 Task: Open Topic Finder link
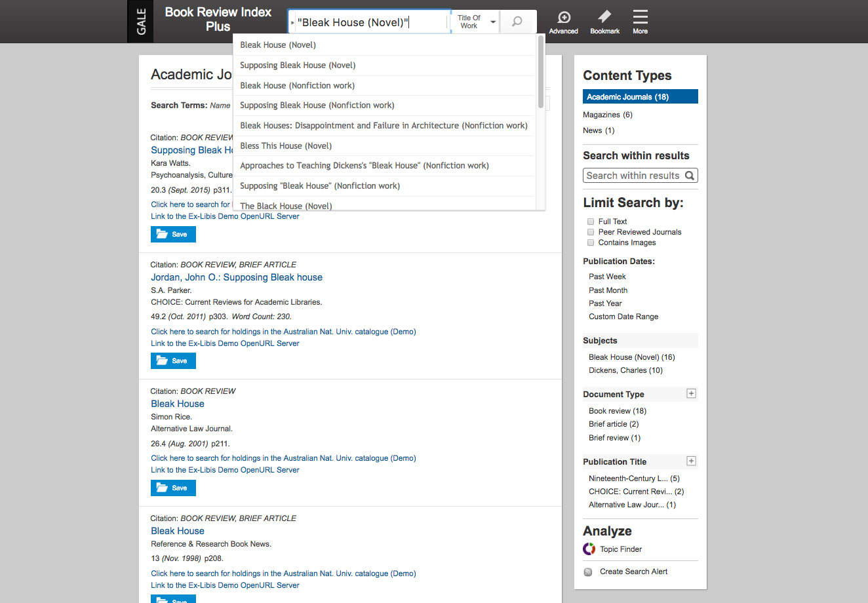pos(621,549)
